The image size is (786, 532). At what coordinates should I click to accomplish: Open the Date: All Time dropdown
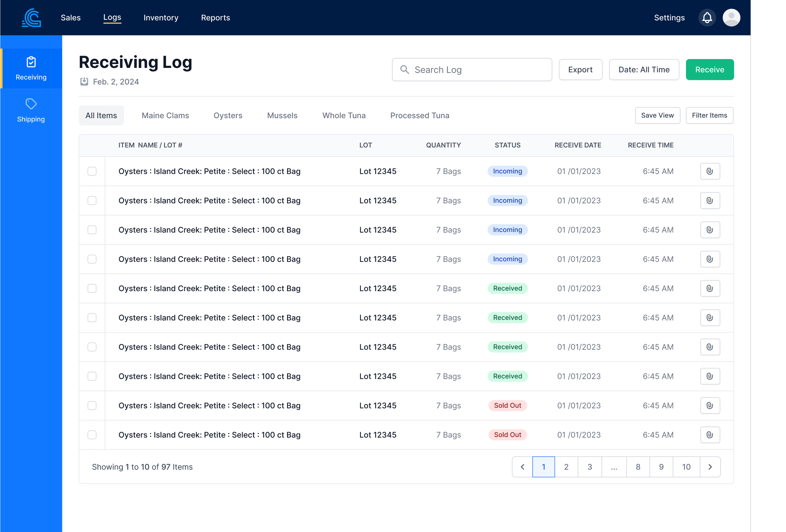644,70
